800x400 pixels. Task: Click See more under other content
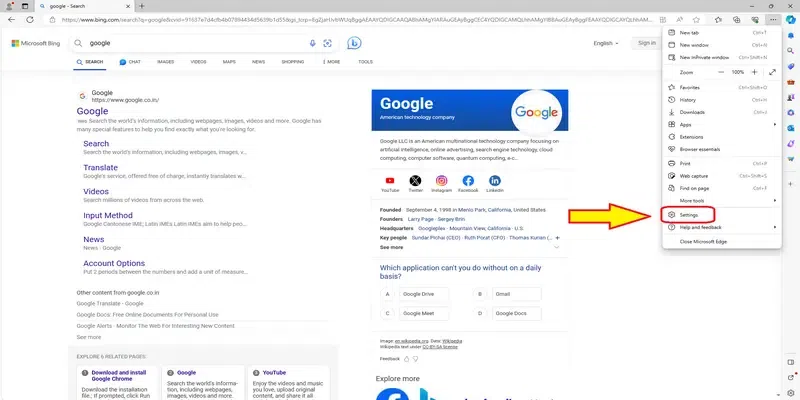tap(89, 337)
